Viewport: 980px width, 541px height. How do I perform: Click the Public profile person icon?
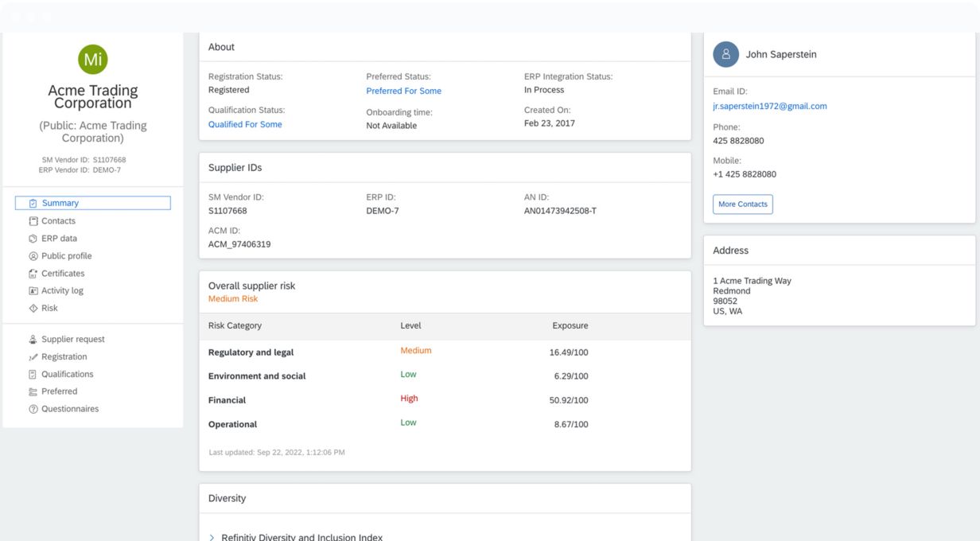click(x=33, y=256)
